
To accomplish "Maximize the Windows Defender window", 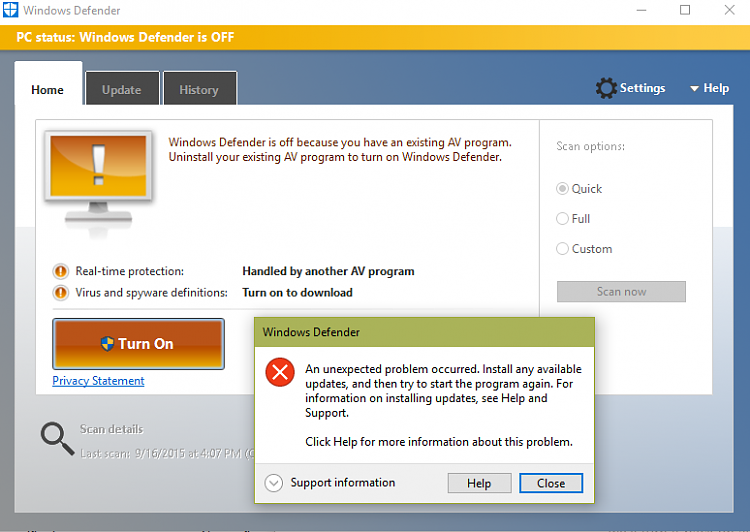I will click(x=685, y=10).
